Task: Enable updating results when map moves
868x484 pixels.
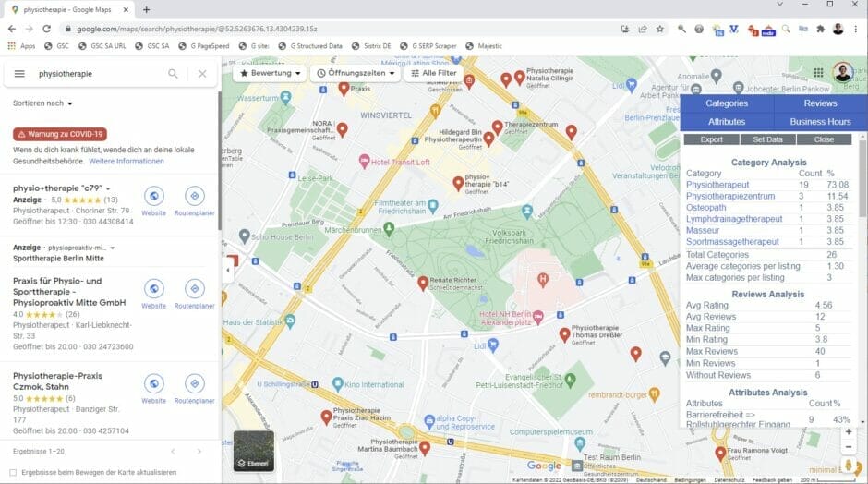Action: click(x=13, y=473)
